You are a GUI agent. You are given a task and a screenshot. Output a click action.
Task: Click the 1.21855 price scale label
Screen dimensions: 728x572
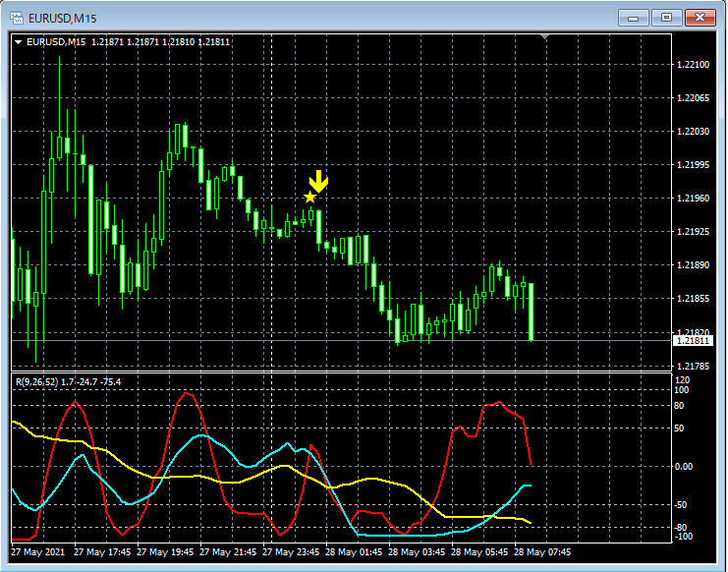(x=694, y=299)
